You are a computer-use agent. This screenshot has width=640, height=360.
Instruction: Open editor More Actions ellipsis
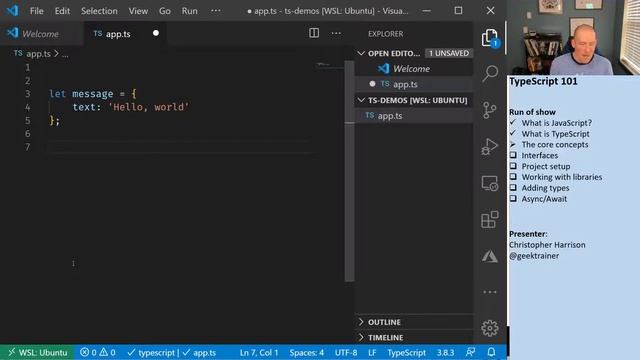pyautogui.click(x=336, y=33)
